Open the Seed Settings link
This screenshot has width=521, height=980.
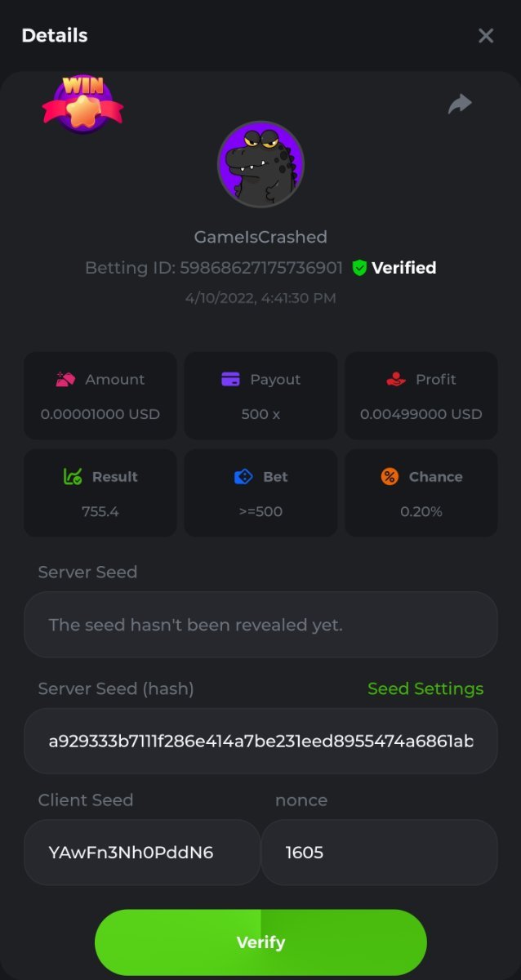tap(425, 688)
